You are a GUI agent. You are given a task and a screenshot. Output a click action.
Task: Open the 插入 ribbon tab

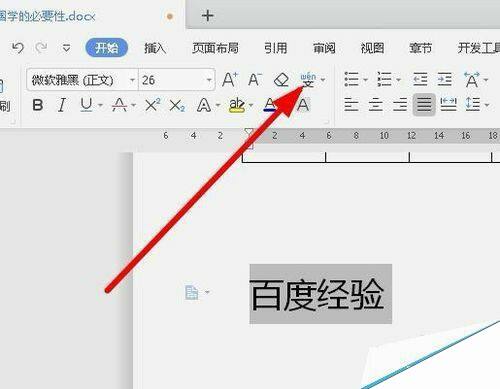[155, 48]
